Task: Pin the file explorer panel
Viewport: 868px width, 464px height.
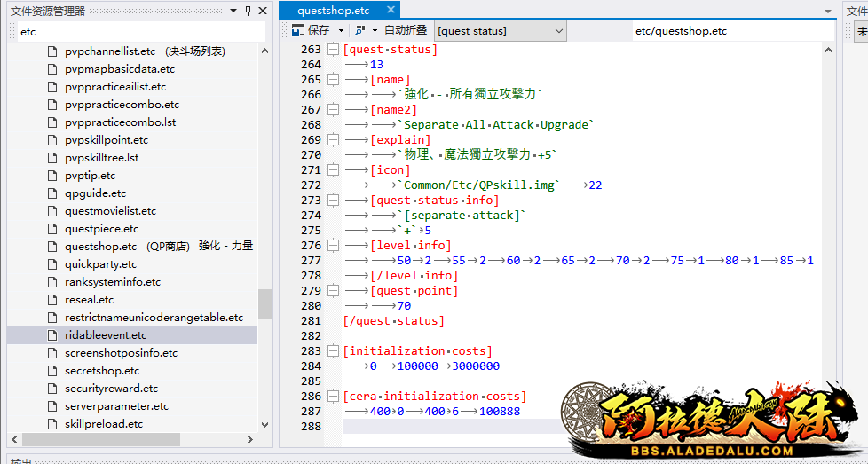Action: (x=248, y=11)
